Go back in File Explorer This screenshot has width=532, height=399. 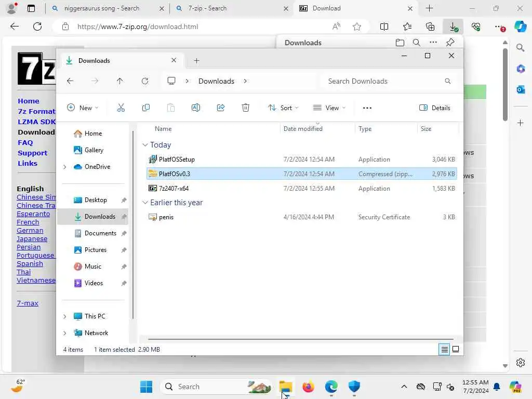70,81
